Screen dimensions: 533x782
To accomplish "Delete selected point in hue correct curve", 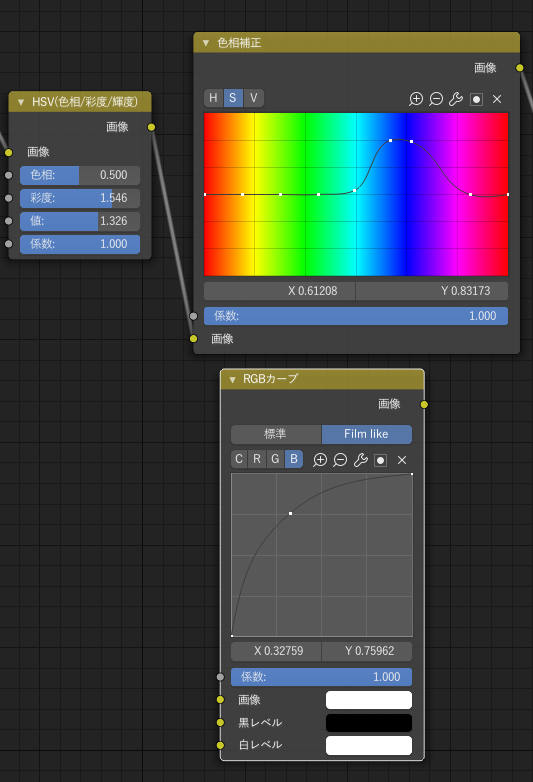I will 497,99.
